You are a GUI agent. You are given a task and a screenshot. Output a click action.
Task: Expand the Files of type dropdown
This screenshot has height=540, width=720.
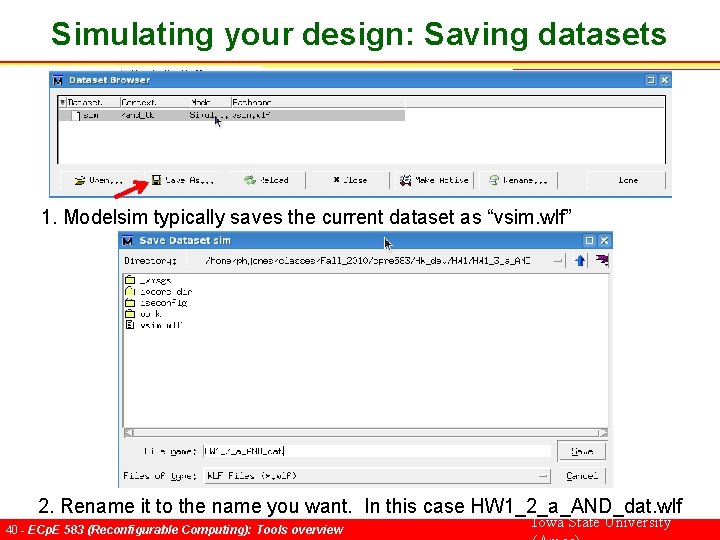(x=543, y=476)
